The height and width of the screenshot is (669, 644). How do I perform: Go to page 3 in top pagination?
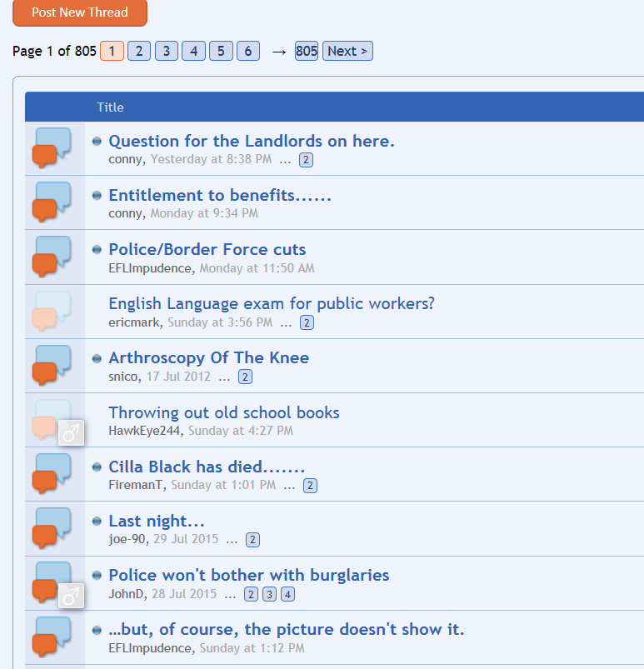tap(167, 51)
